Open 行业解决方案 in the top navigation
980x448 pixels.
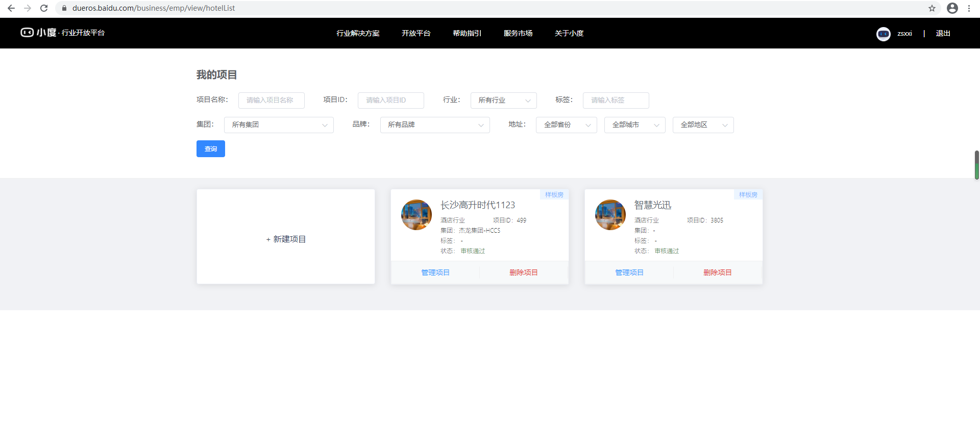click(358, 33)
